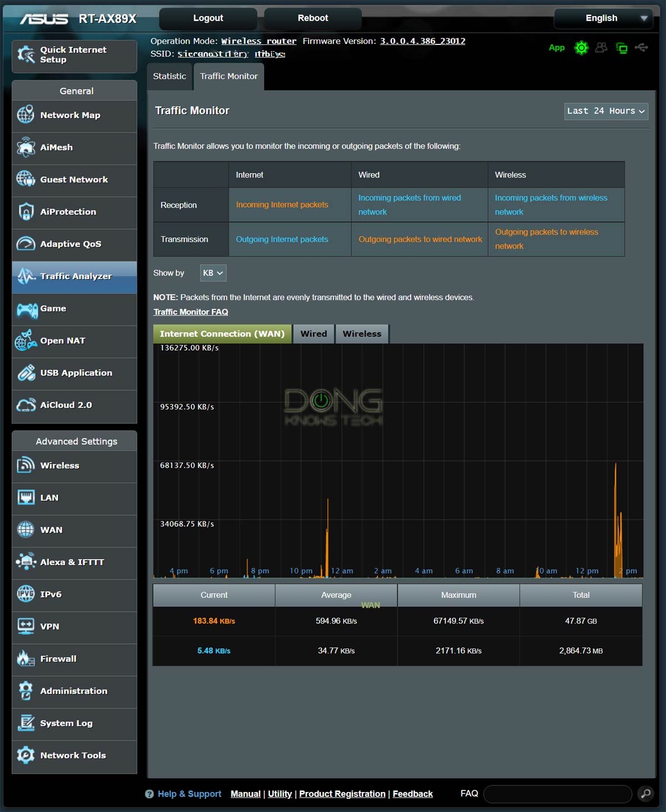666x812 pixels.
Task: Open Wireless advanced settings icon
Action: [x=26, y=465]
